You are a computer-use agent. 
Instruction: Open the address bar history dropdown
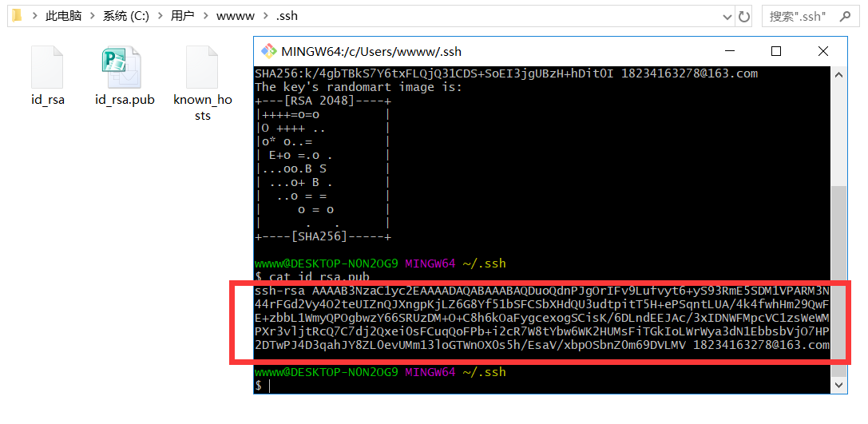[727, 17]
